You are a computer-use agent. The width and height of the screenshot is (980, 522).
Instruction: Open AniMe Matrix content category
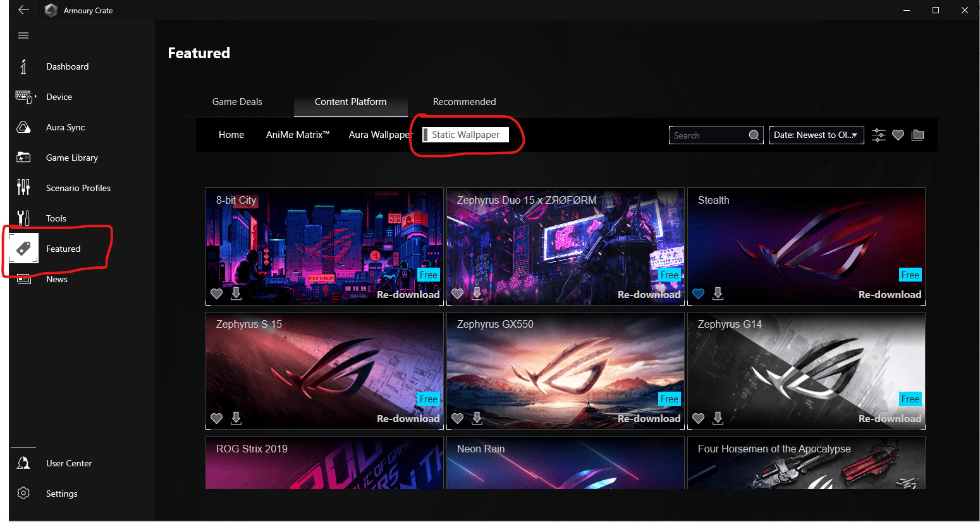pyautogui.click(x=297, y=134)
